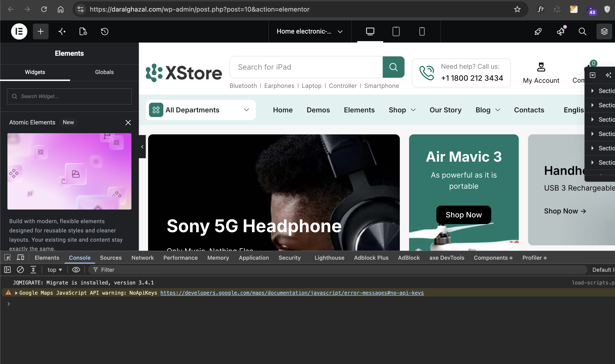This screenshot has width=615, height=364.
Task: Switch to the Globals tab
Action: (x=104, y=72)
